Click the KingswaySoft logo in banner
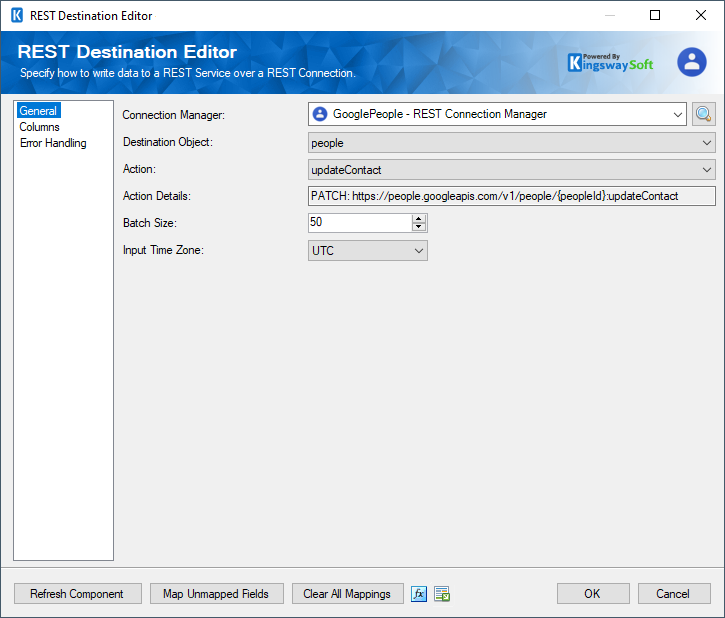The image size is (725, 618). [x=610, y=62]
